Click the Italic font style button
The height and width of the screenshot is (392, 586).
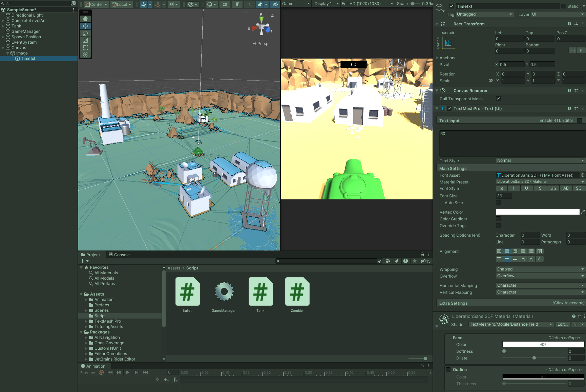click(x=514, y=189)
